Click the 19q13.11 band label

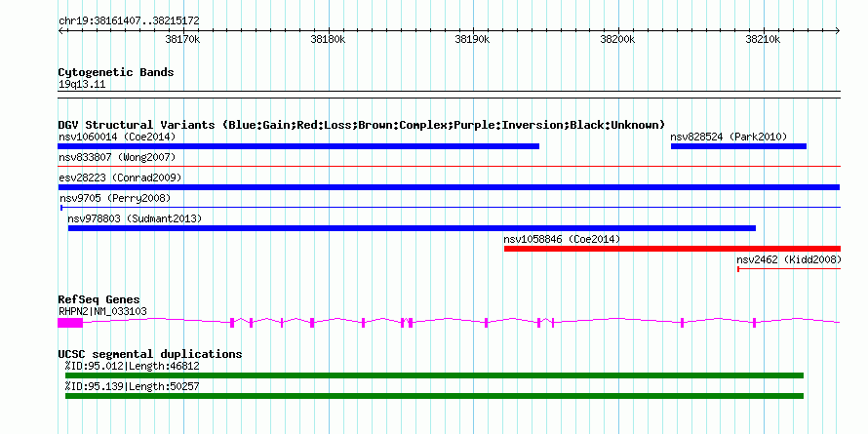coord(82,85)
